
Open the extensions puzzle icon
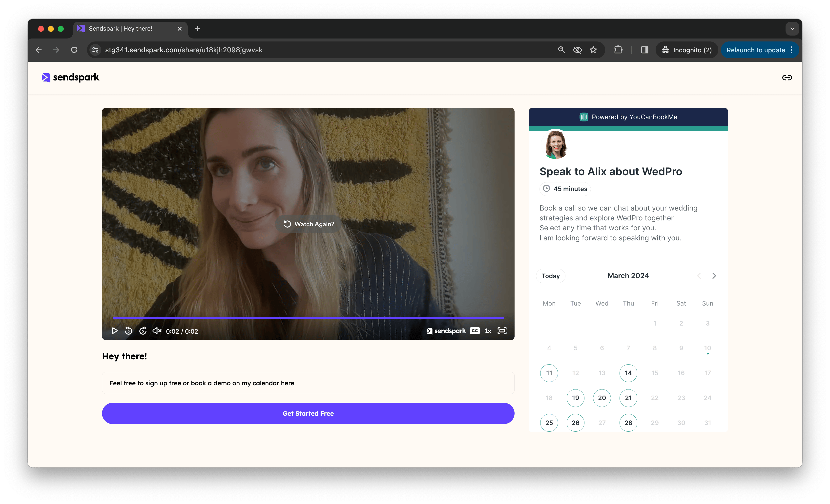pos(618,50)
